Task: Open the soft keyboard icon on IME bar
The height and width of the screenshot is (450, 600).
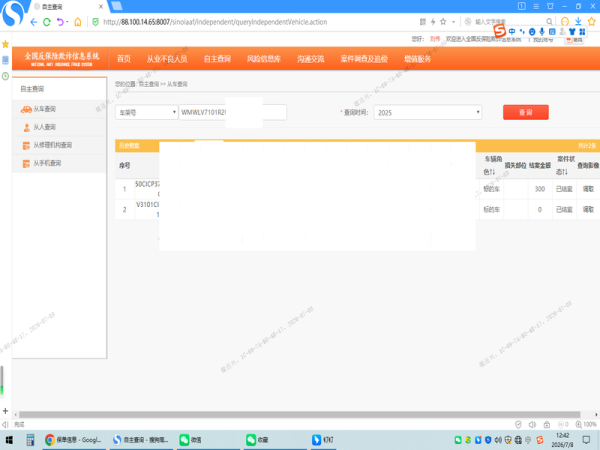Action: 552,32
